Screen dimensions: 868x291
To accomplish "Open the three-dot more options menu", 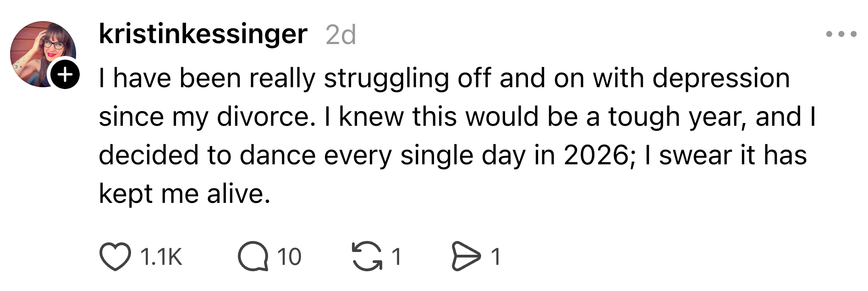I will click(x=841, y=34).
